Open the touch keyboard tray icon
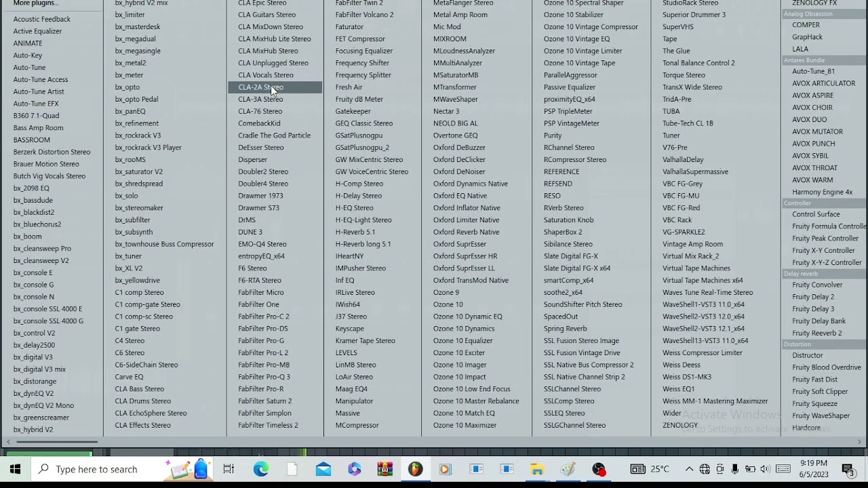 [x=783, y=469]
